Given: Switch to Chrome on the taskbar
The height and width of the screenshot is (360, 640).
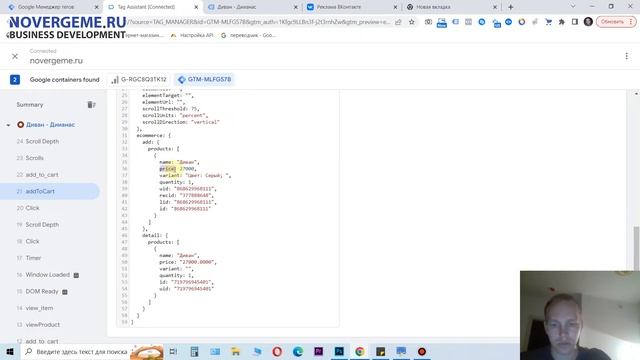Looking at the screenshot, I should pos(360,351).
